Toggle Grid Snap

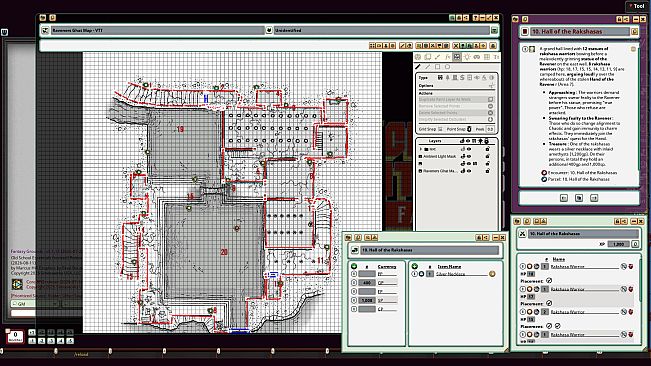[x=440, y=129]
